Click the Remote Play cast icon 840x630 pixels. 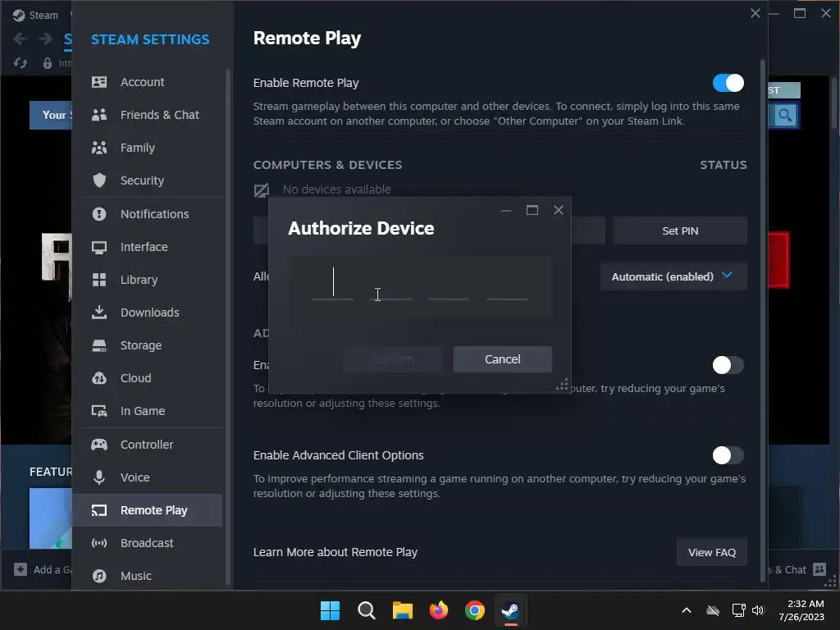tap(99, 510)
